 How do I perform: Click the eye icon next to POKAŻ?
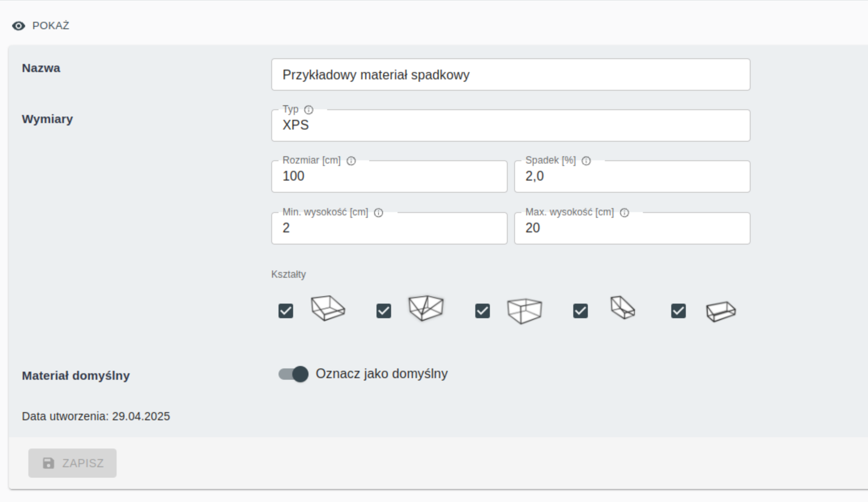19,26
